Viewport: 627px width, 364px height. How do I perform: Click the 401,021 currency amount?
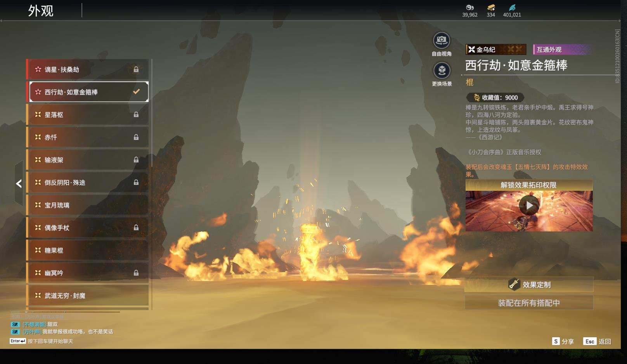pyautogui.click(x=512, y=15)
